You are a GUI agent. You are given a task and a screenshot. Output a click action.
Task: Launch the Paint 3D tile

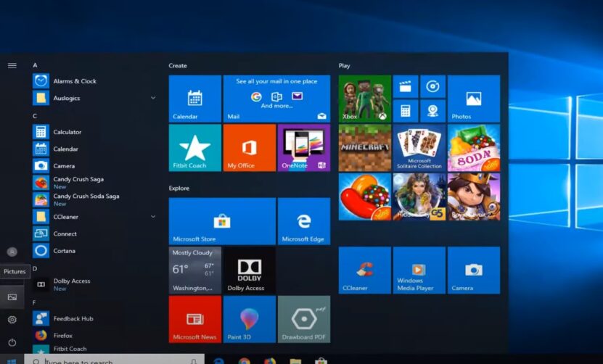tap(250, 319)
